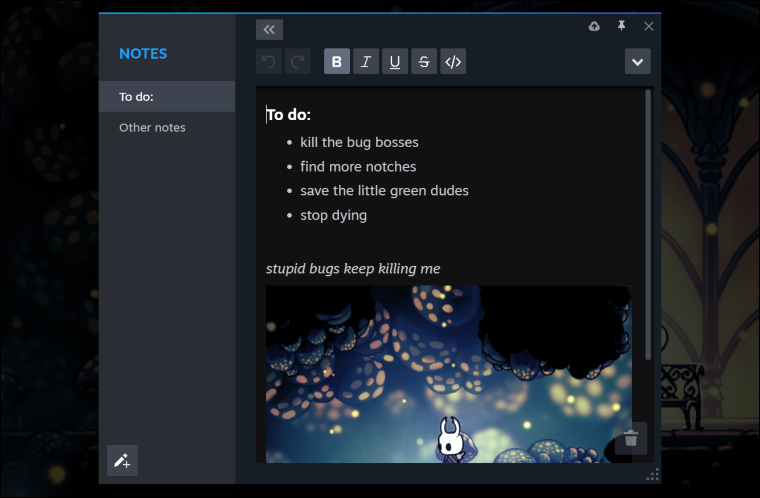Click 'stupid bugs keep killing me' text
This screenshot has height=498, width=760.
click(353, 269)
